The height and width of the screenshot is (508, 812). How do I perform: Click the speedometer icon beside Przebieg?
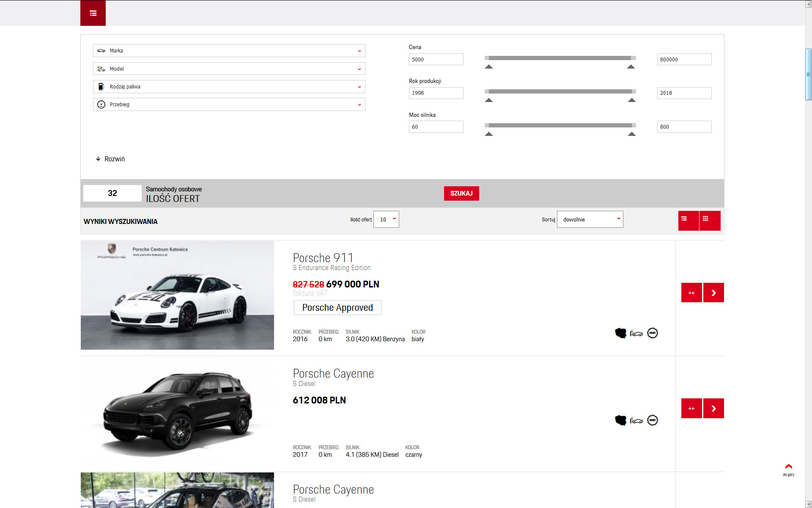(101, 104)
